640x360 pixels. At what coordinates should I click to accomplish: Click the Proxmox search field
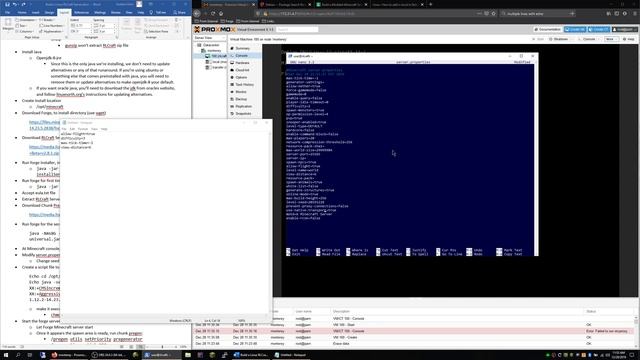(x=297, y=29)
